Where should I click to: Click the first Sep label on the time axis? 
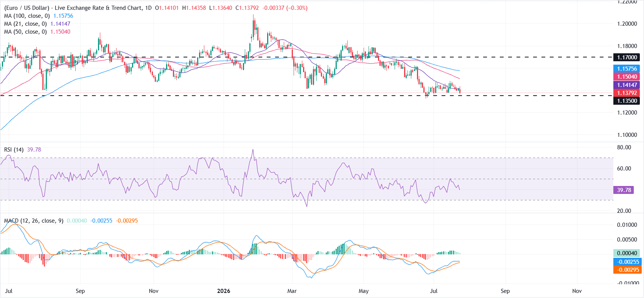click(80, 291)
